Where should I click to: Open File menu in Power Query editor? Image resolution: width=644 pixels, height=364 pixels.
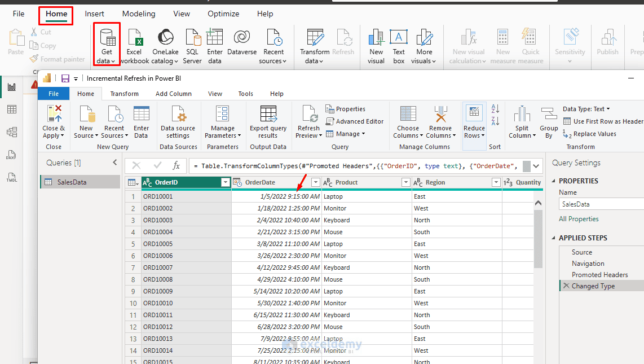pyautogui.click(x=54, y=94)
